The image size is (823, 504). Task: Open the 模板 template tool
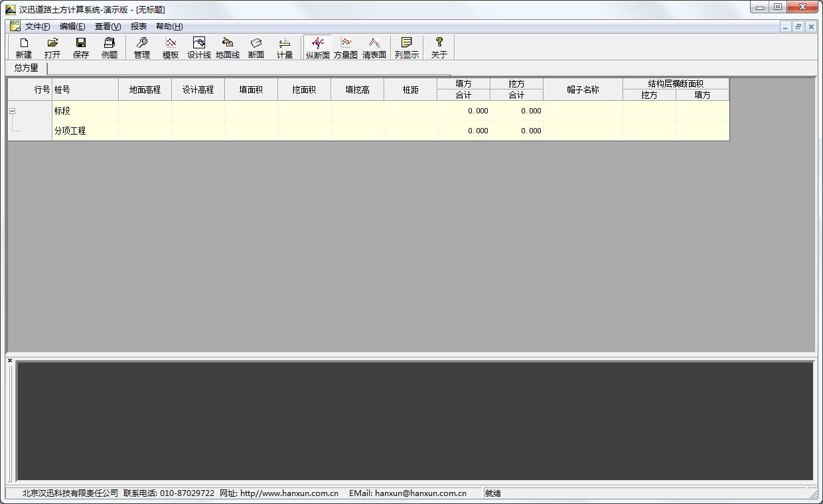click(x=171, y=48)
